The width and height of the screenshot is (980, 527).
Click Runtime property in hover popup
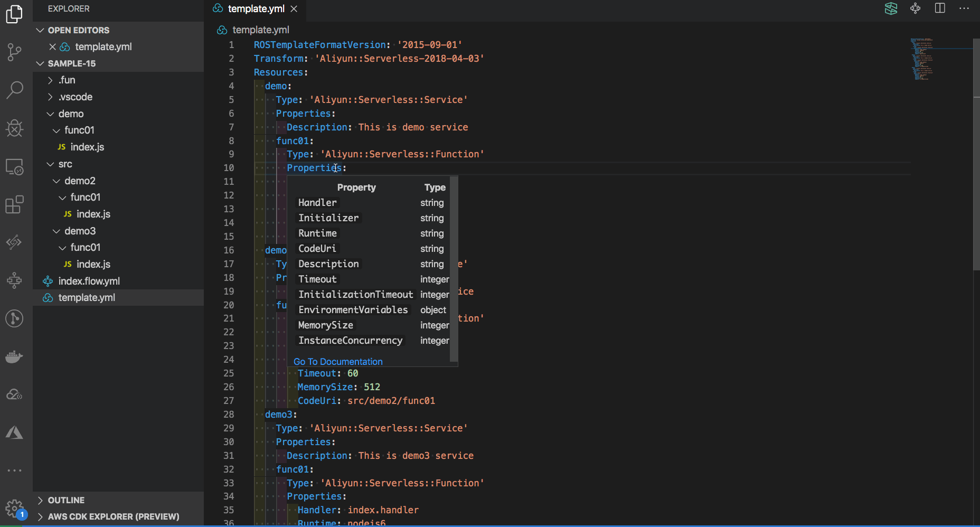click(317, 233)
